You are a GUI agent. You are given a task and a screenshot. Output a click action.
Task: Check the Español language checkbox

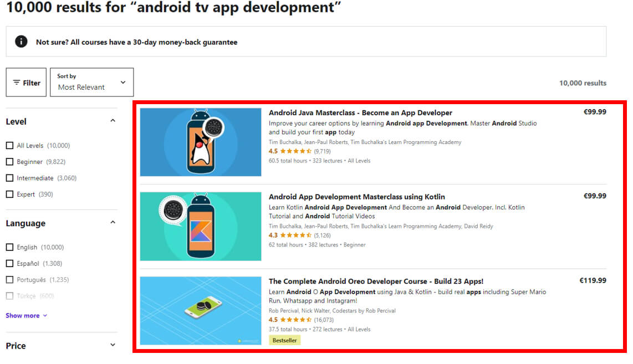pyautogui.click(x=9, y=264)
